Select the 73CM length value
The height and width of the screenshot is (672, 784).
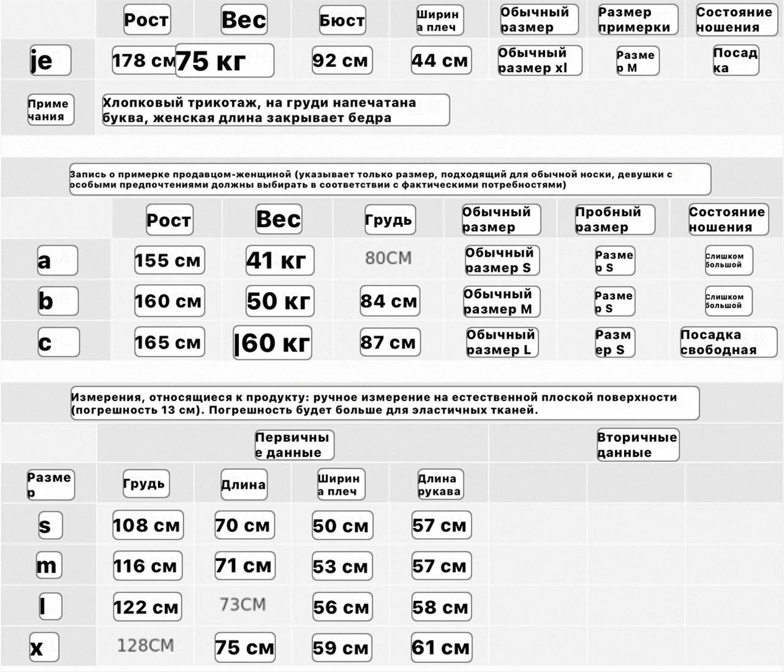tap(243, 605)
